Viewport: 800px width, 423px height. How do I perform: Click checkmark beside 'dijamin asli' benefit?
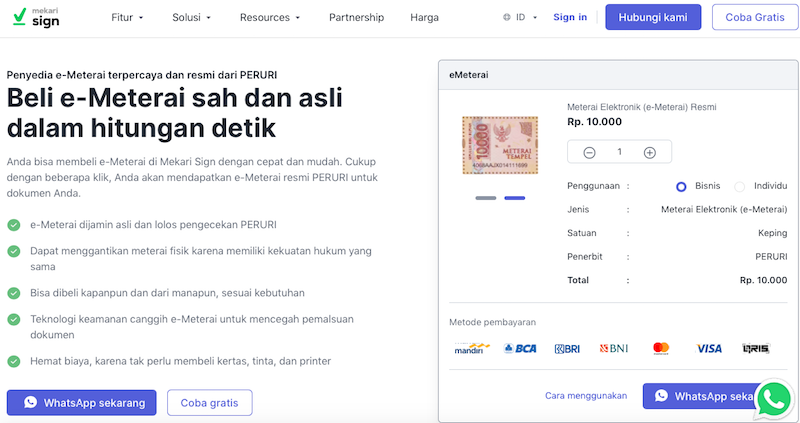14,225
